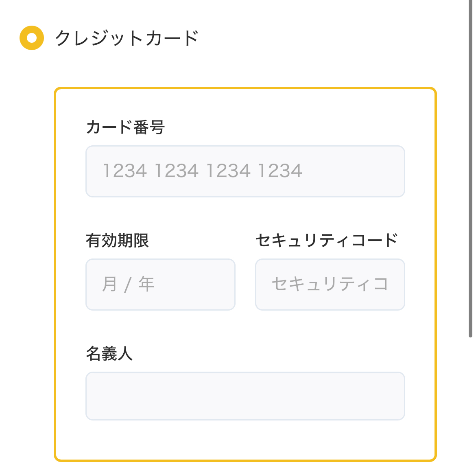Click the gray vertical scrollbar thumb
476x473 pixels.
pyautogui.click(x=471, y=169)
